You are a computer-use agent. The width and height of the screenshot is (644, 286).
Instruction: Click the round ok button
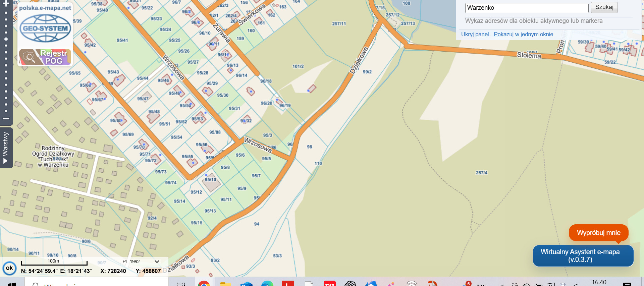9,268
